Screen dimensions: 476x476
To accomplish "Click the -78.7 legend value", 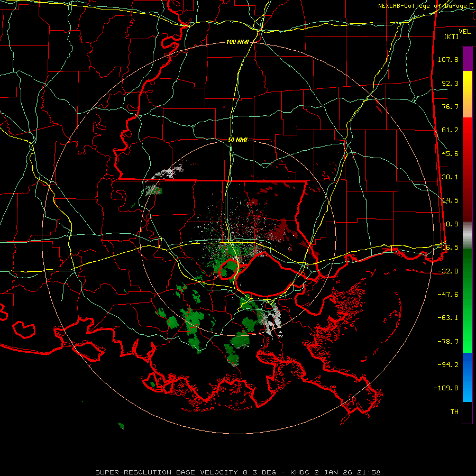I will coord(448,342).
